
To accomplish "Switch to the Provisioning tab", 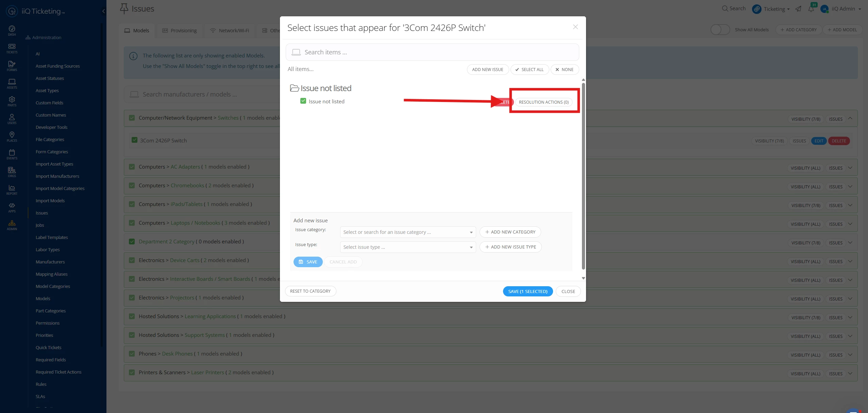I will pos(180,31).
